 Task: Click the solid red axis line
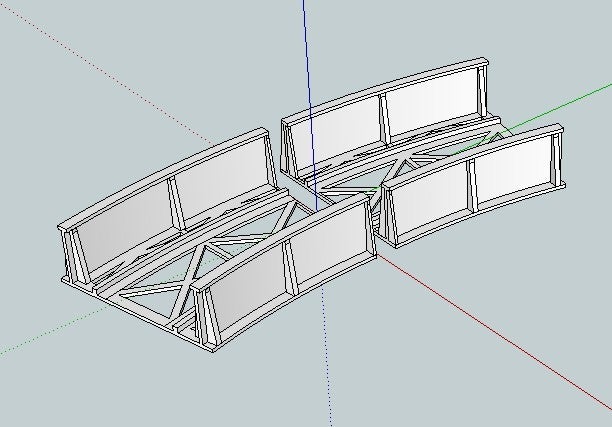click(x=494, y=331)
